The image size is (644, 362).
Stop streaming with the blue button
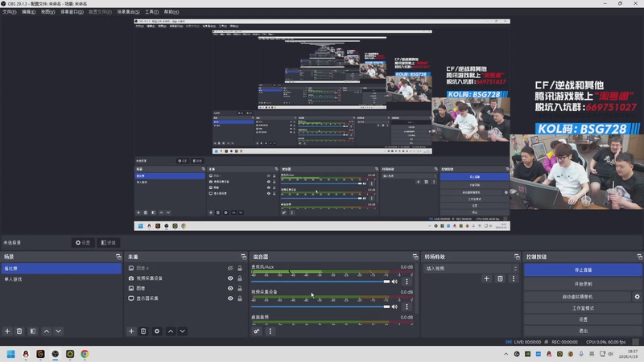click(x=583, y=270)
